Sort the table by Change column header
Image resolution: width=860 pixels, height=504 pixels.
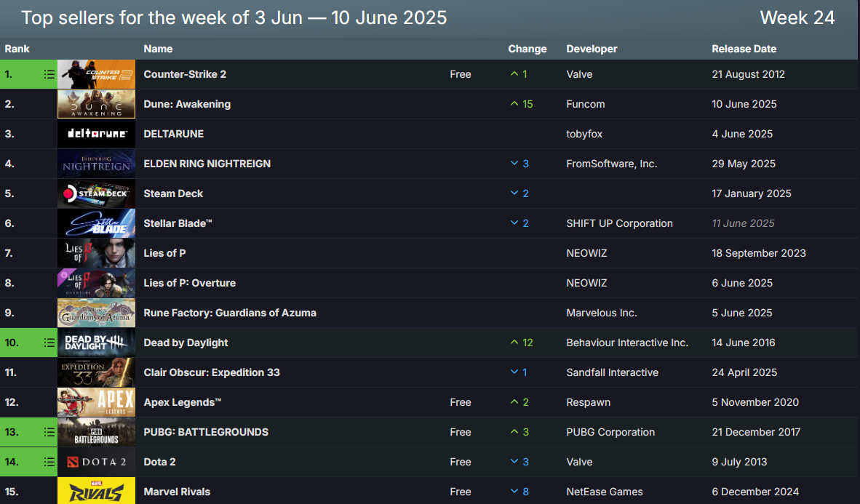(x=527, y=49)
